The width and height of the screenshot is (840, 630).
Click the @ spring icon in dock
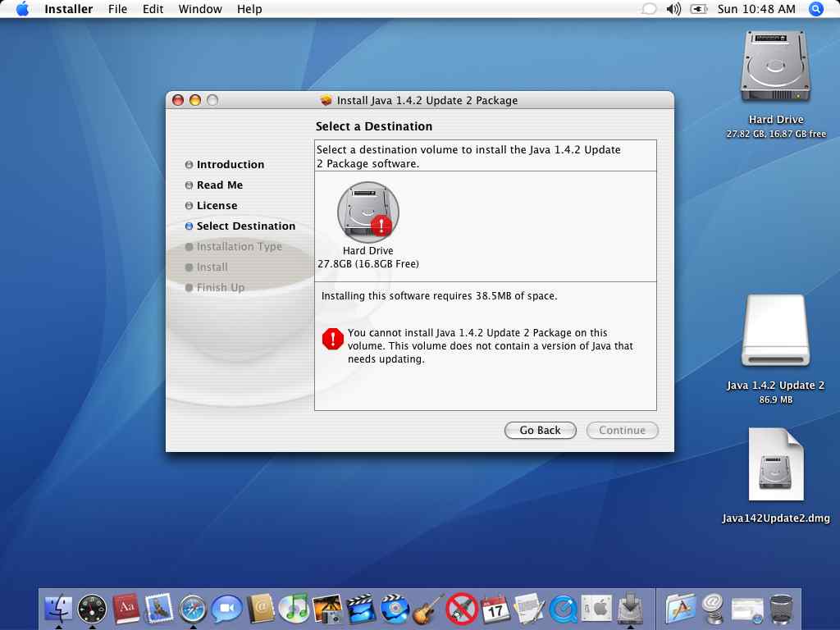coord(714,609)
